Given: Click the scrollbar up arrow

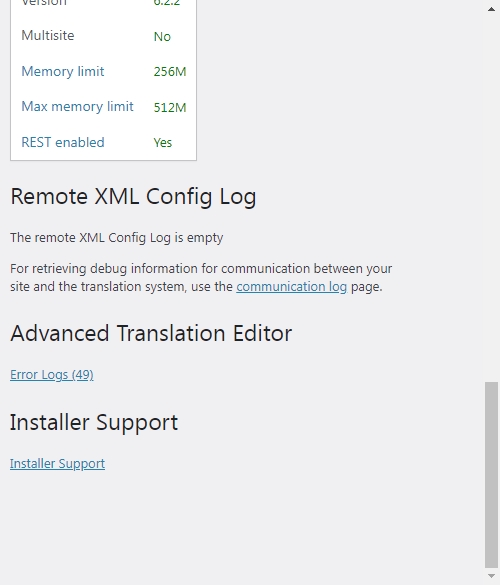Looking at the screenshot, I should [x=491, y=9].
